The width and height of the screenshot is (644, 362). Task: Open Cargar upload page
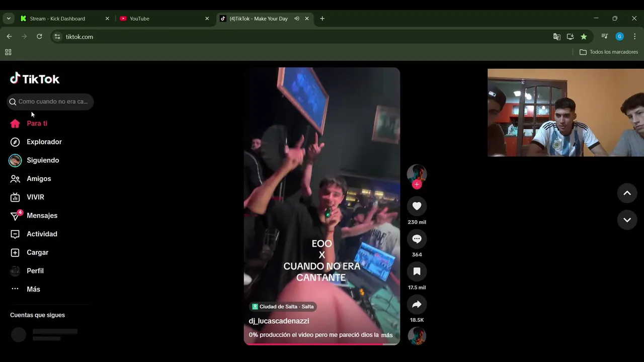[x=37, y=252]
